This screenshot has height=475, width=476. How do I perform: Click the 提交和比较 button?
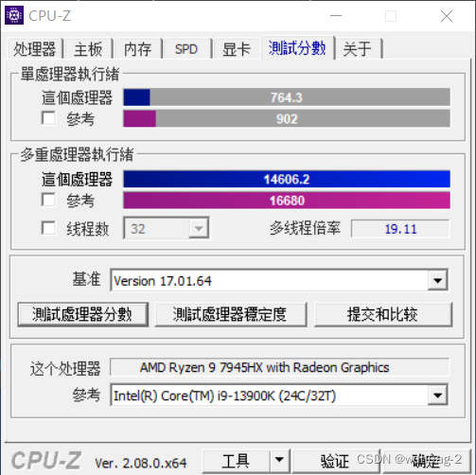pyautogui.click(x=383, y=314)
